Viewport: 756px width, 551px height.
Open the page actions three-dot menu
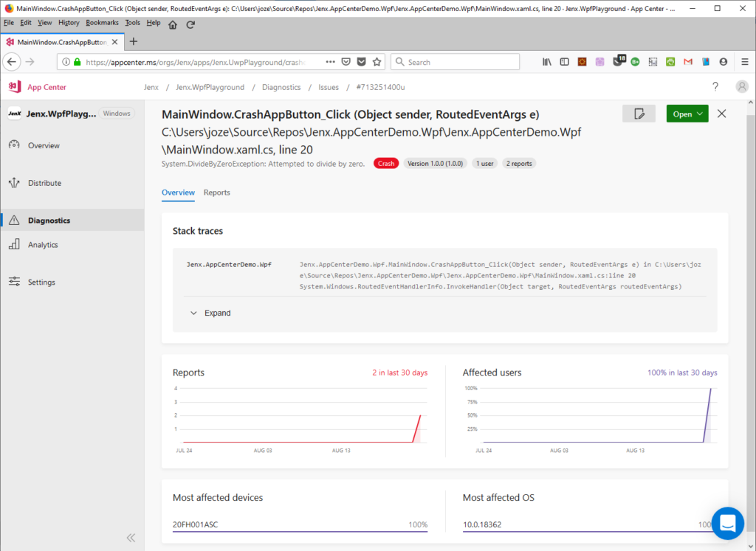(330, 62)
